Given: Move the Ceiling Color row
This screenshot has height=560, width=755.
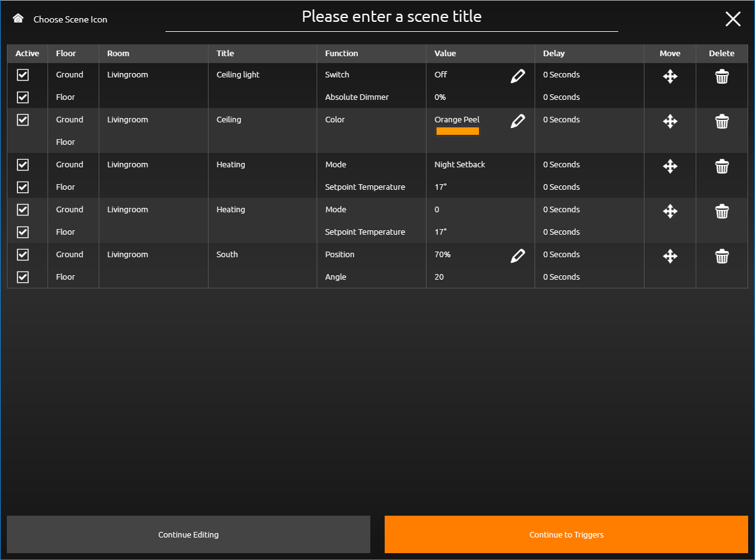Looking at the screenshot, I should 670,122.
